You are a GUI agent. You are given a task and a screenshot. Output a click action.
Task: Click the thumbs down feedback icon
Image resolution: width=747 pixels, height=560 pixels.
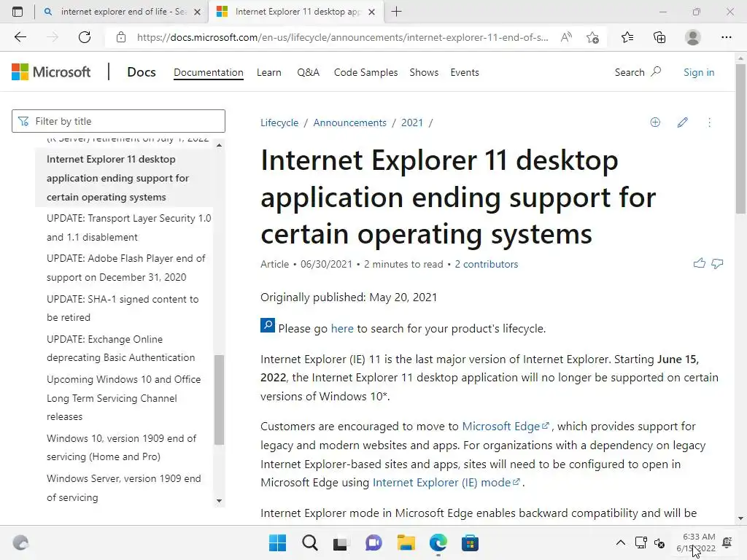point(717,263)
